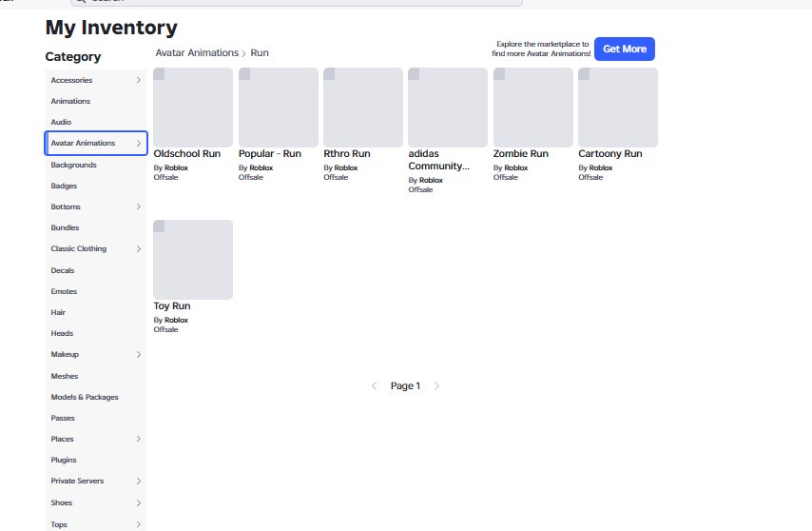Click Roblox creator under Oldschool Run
Screen dimensions: 812x531
tap(176, 167)
